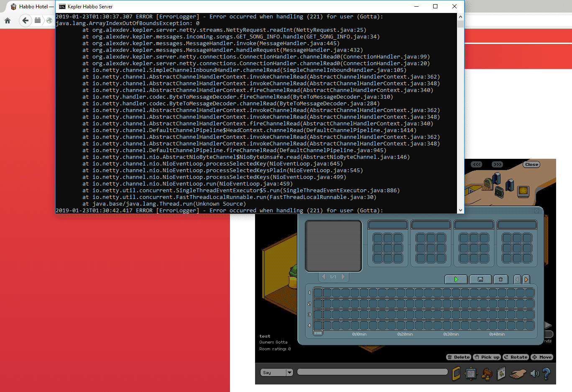Click the browser Home icon
Viewport: 572px width, 392px height.
pyautogui.click(x=7, y=20)
